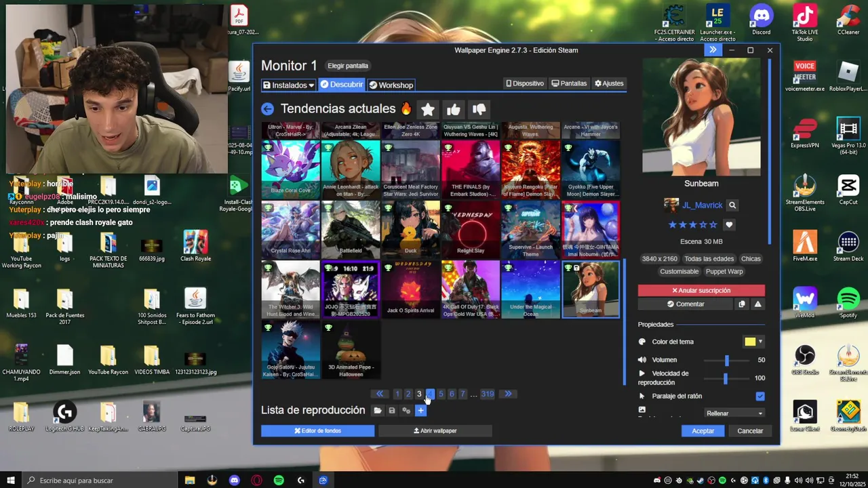This screenshot has width=868, height=488.
Task: Click the thumbs-up filter icon
Action: coord(454,109)
